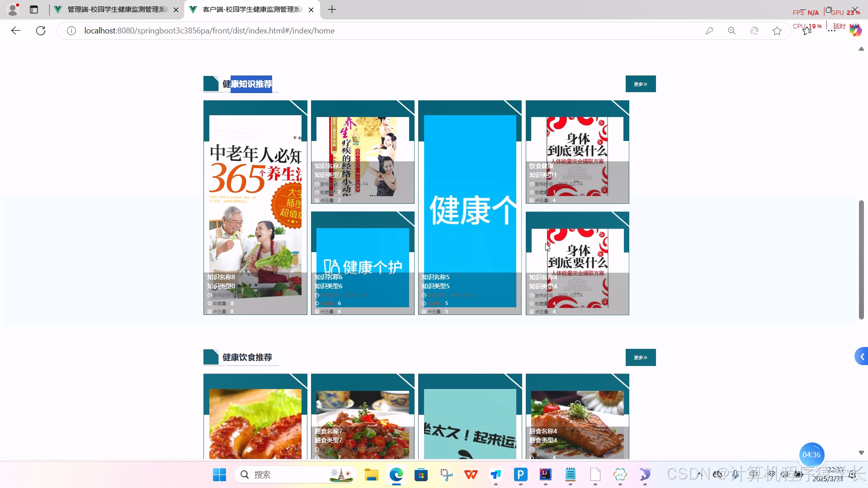Open WPS Office from the taskbar

pyautogui.click(x=471, y=474)
